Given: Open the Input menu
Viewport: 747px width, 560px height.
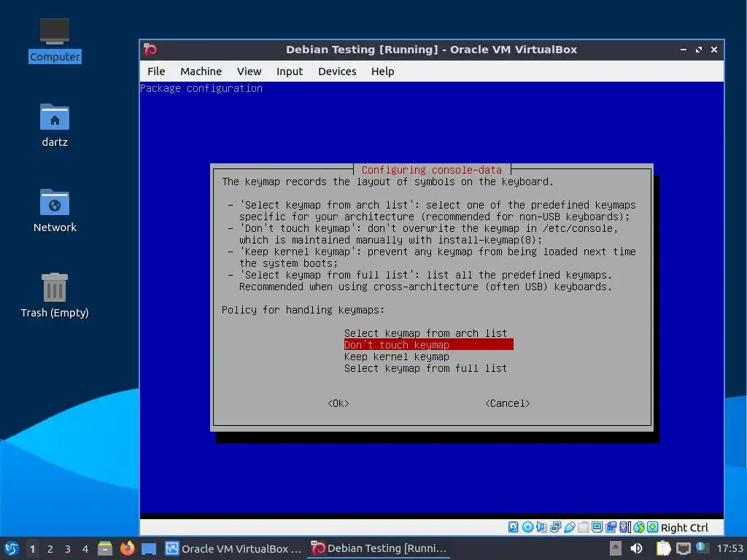Looking at the screenshot, I should click(290, 71).
